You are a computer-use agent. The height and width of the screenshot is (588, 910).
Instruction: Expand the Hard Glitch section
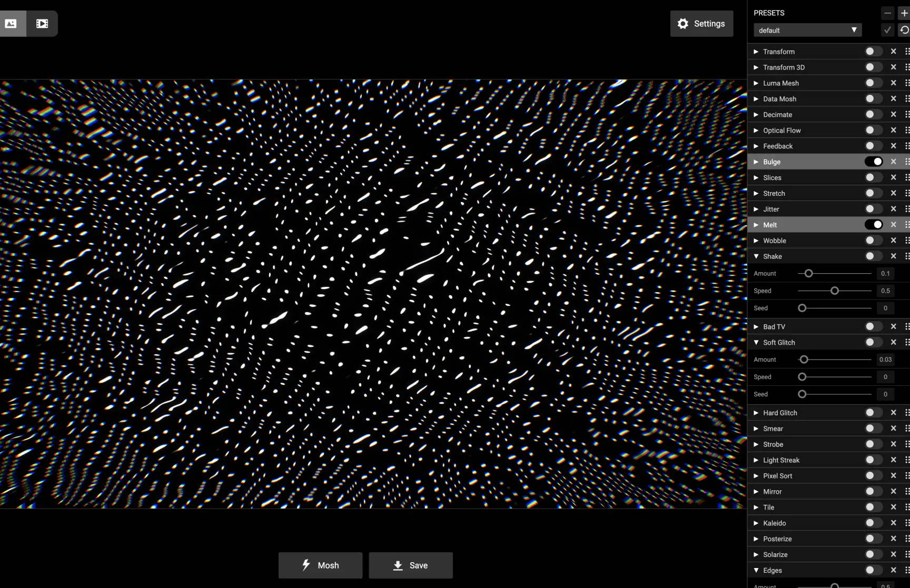(x=756, y=413)
